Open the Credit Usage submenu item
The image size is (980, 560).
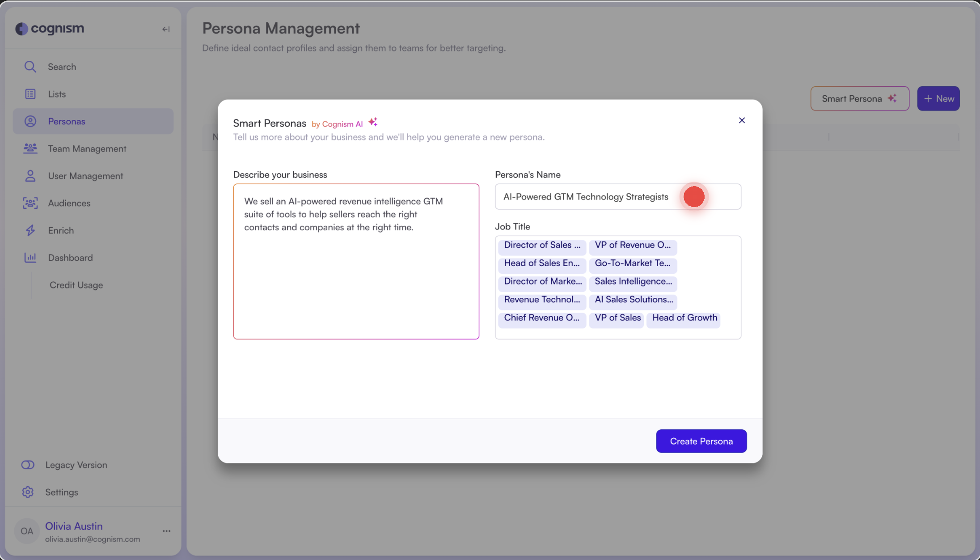76,285
